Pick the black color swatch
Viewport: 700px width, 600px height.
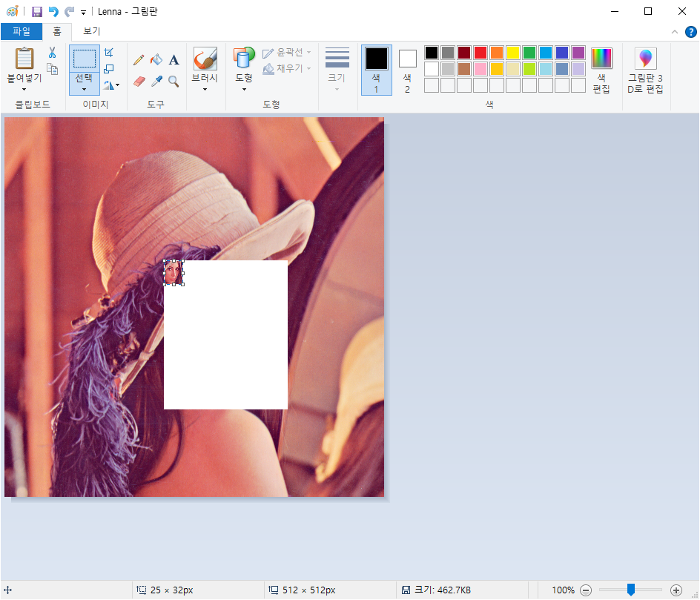pos(432,53)
